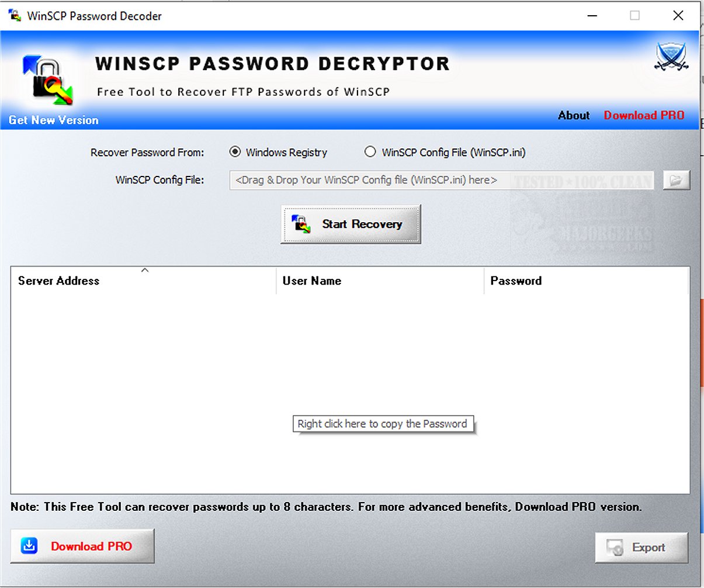704x588 pixels.
Task: Click the "WinSCP Config File:" label
Action: pos(159,180)
